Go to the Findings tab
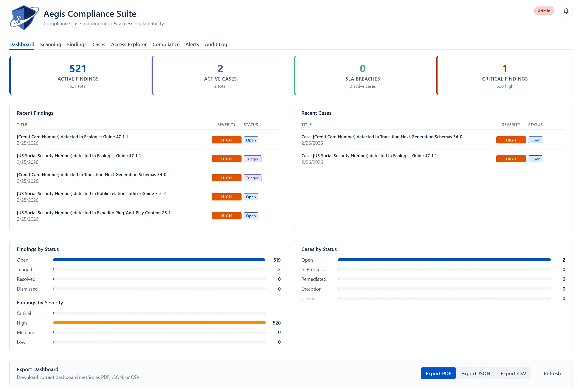The width and height of the screenshot is (578, 392). click(77, 44)
